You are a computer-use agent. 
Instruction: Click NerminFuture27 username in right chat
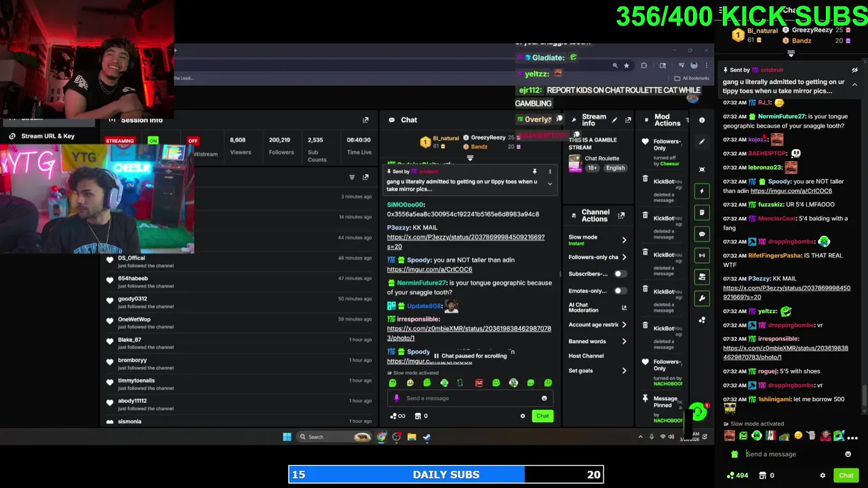pos(782,117)
